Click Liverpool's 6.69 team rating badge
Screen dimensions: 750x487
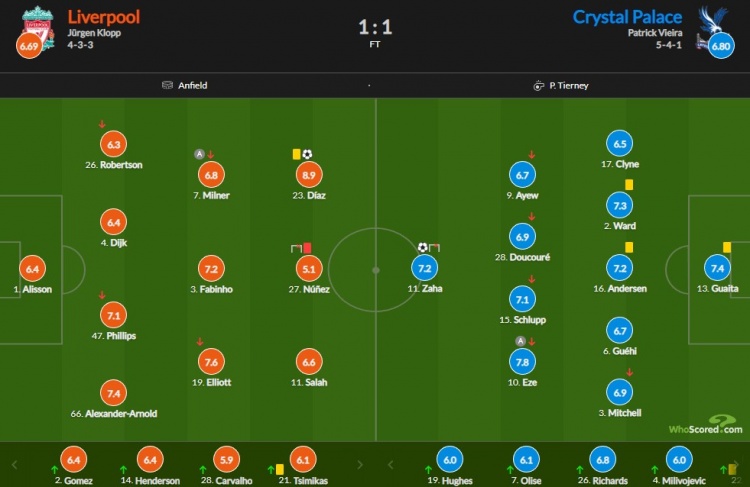point(30,45)
